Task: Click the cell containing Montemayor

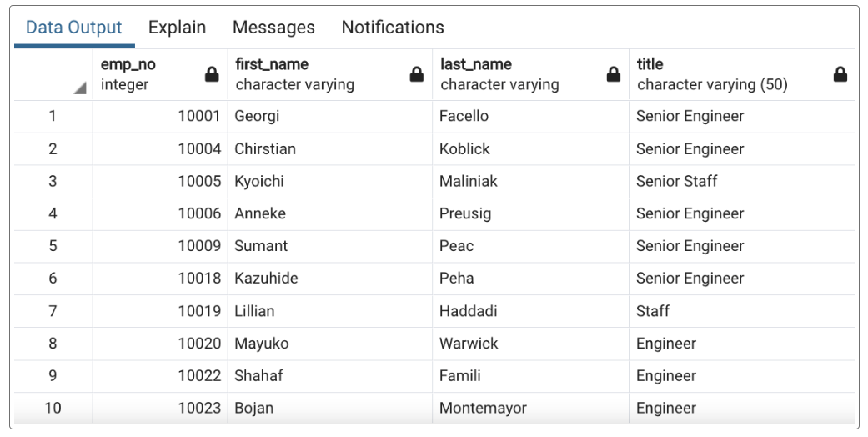Action: 530,408
